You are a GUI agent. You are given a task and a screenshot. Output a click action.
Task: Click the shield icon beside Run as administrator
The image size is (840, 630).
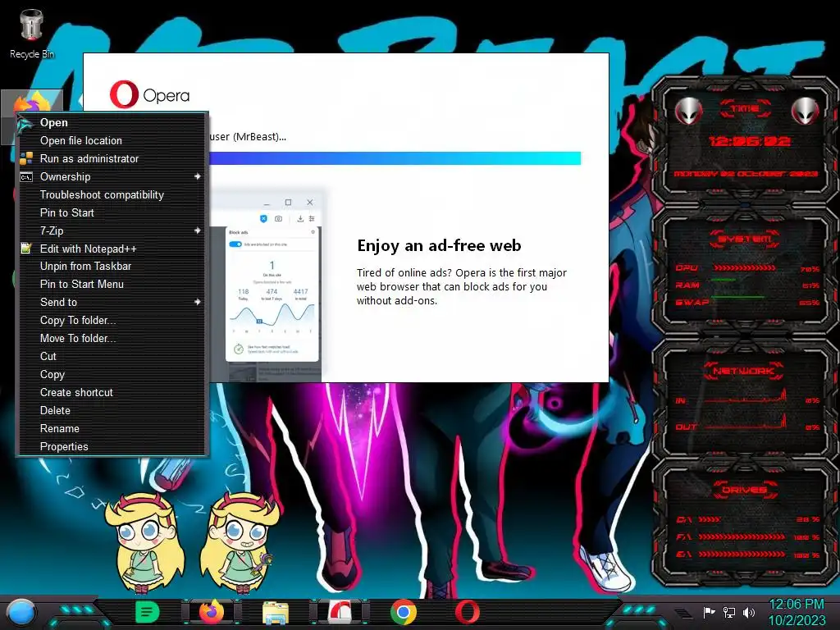click(25, 158)
